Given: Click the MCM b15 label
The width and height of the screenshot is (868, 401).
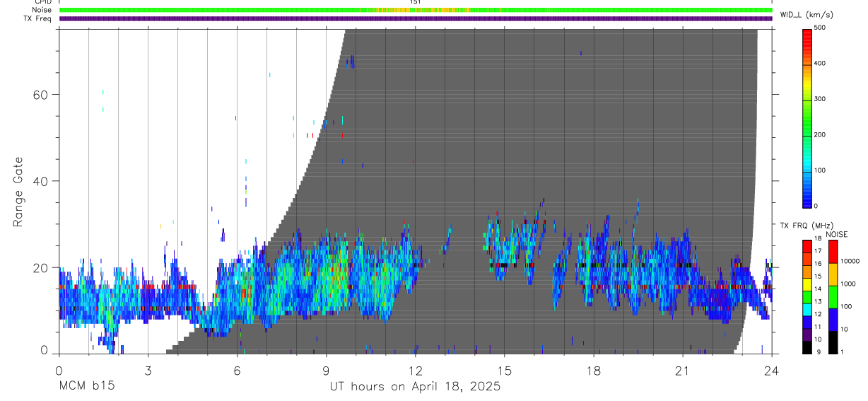Looking at the screenshot, I should click(x=86, y=386).
